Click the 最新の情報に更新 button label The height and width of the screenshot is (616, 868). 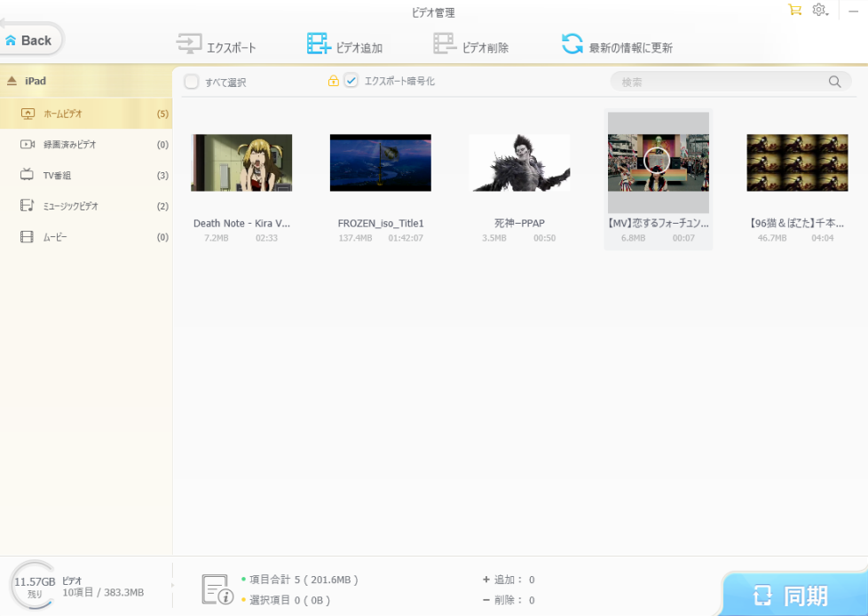point(630,48)
